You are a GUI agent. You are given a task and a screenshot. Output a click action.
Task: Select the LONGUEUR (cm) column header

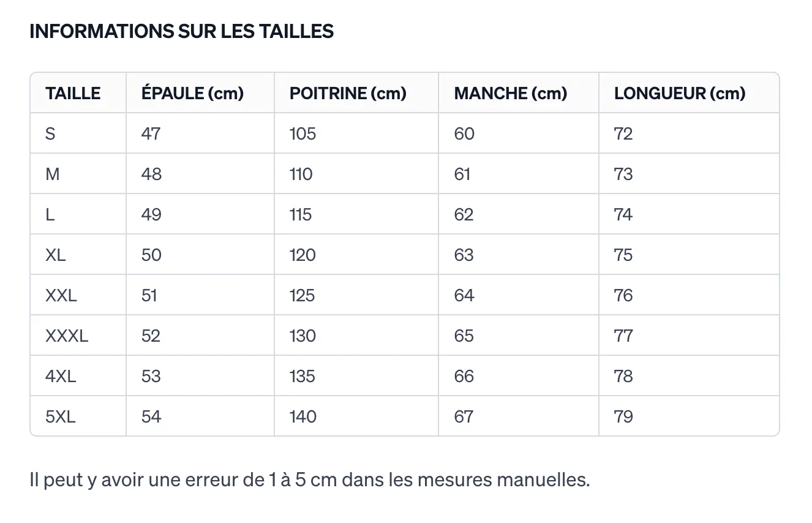click(680, 93)
